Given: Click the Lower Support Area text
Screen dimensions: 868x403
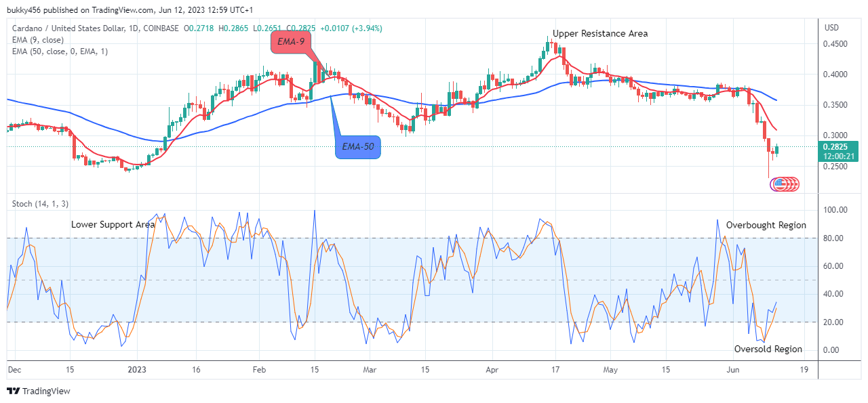Looking at the screenshot, I should 113,224.
